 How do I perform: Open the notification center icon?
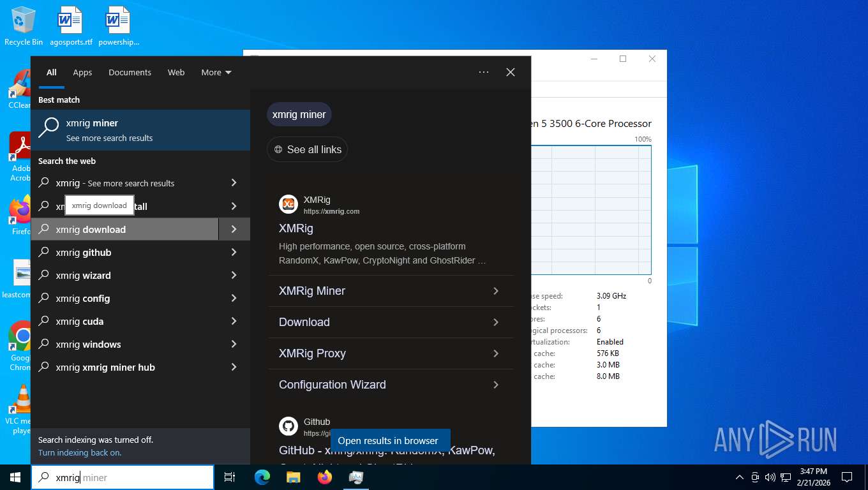pyautogui.click(x=847, y=477)
